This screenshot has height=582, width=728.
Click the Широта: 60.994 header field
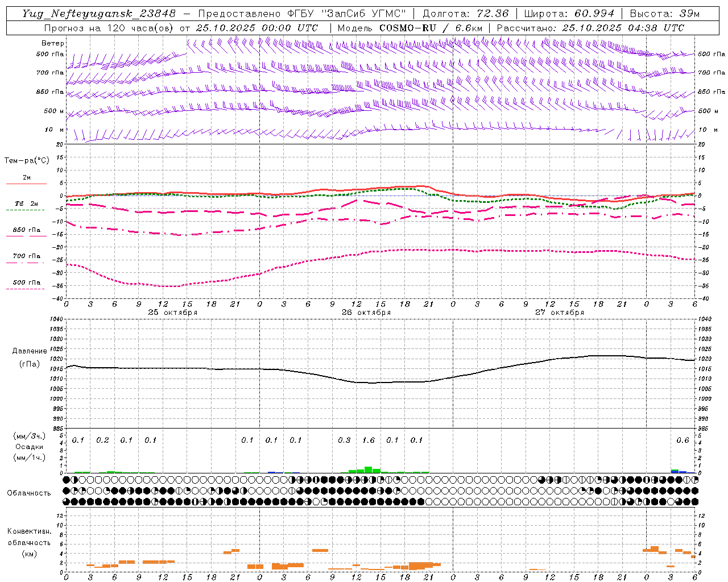pyautogui.click(x=569, y=14)
